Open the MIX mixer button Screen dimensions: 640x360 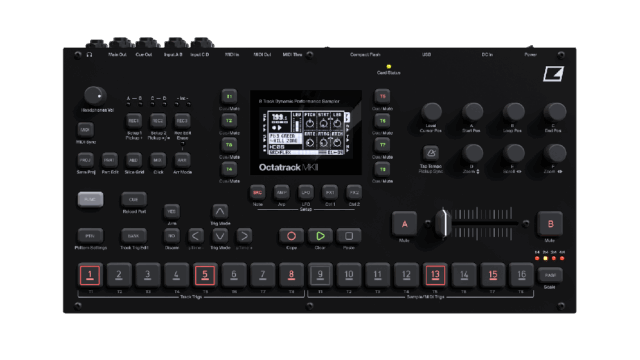pos(158,160)
